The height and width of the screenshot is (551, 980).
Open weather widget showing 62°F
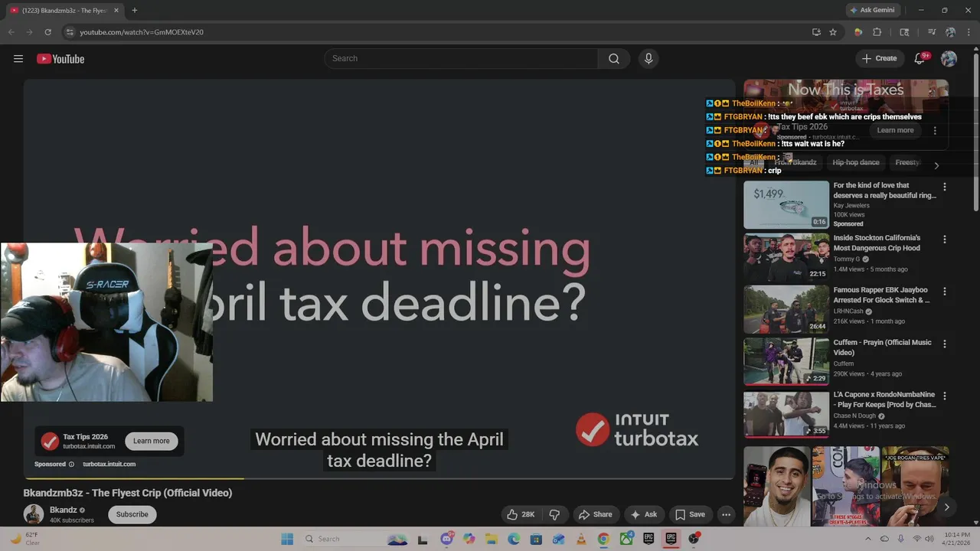click(x=24, y=539)
